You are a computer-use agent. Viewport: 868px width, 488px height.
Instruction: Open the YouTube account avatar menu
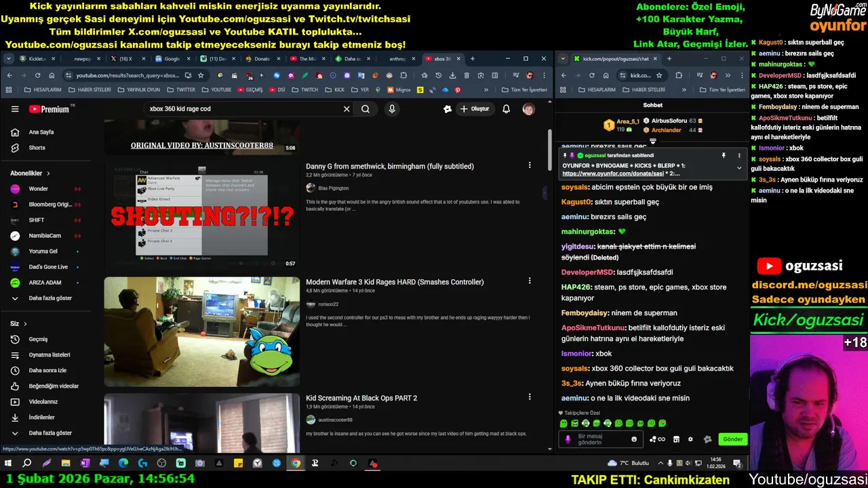click(528, 109)
